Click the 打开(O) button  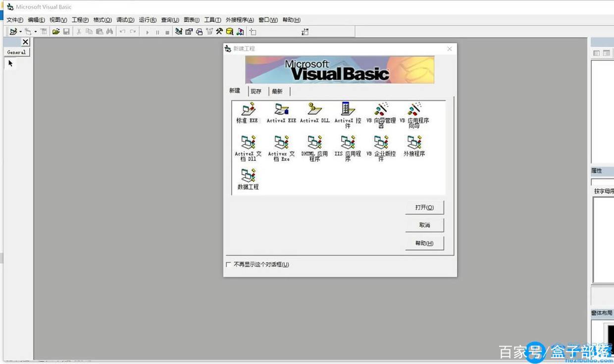click(x=424, y=207)
